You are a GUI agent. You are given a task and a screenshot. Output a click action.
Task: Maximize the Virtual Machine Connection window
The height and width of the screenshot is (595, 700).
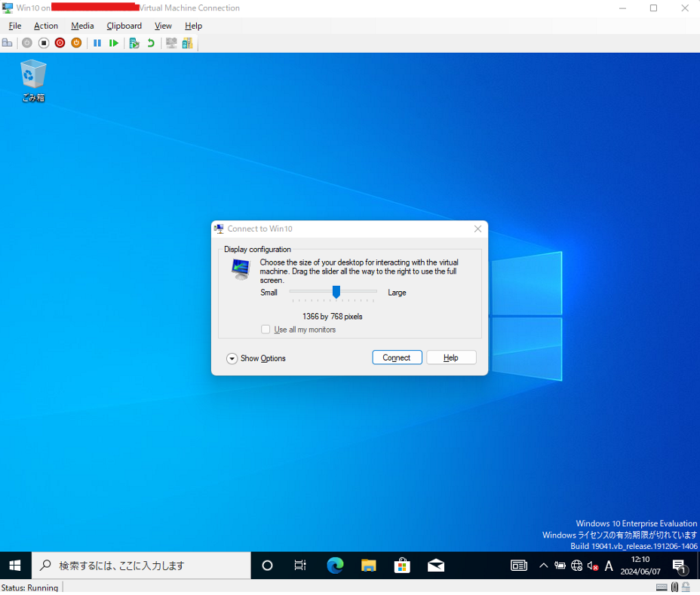(x=653, y=8)
